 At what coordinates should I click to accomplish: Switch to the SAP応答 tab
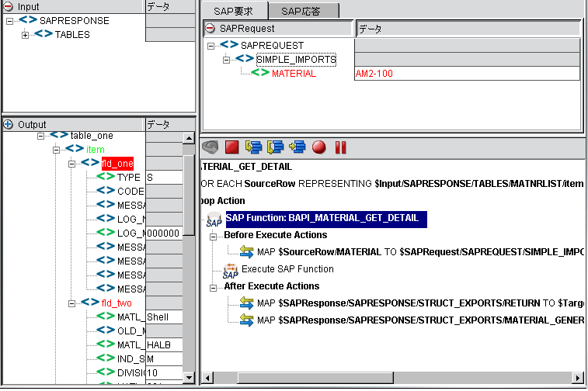pos(304,11)
